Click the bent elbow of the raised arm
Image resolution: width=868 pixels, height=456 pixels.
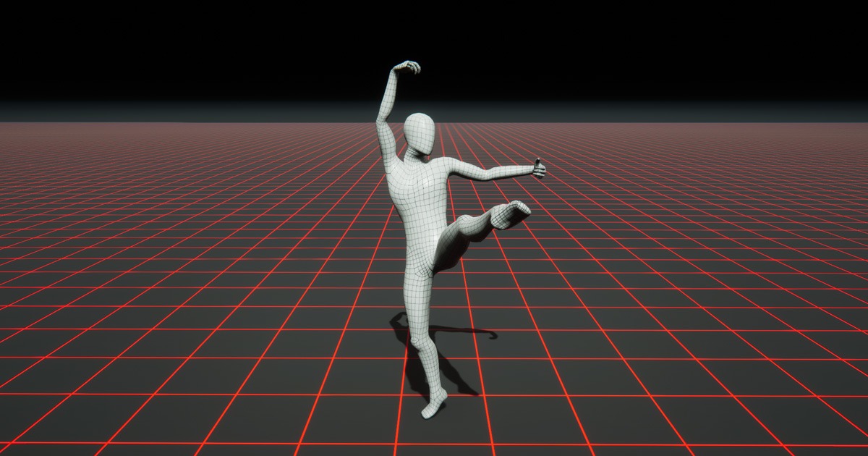(x=381, y=120)
